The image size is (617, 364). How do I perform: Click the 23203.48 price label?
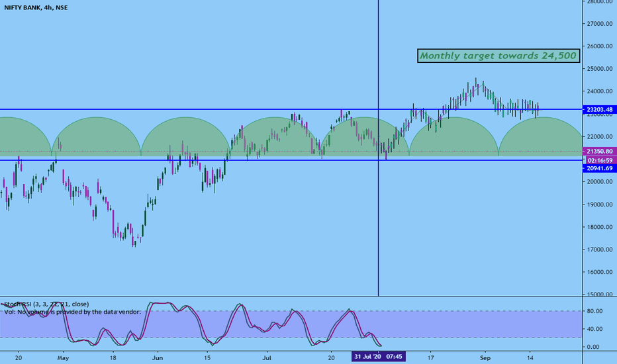point(599,109)
